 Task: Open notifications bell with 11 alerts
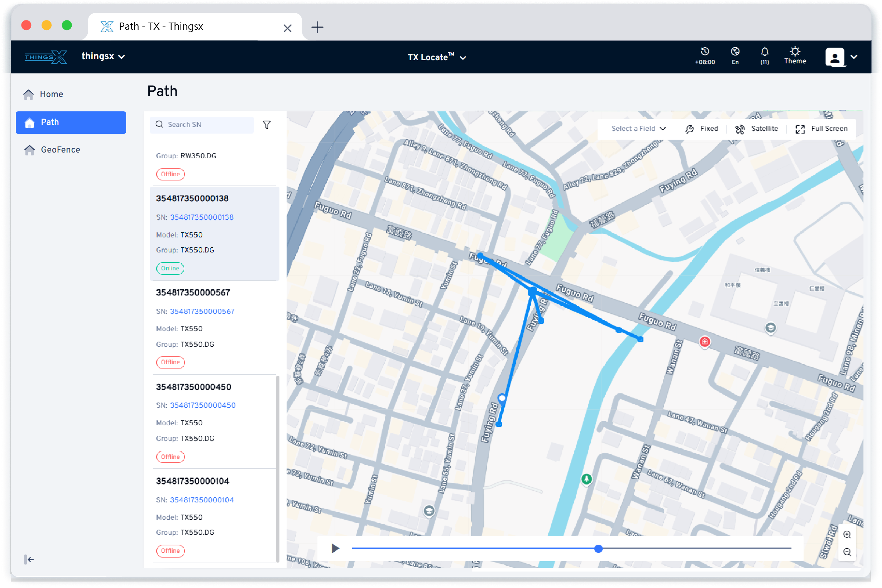764,56
